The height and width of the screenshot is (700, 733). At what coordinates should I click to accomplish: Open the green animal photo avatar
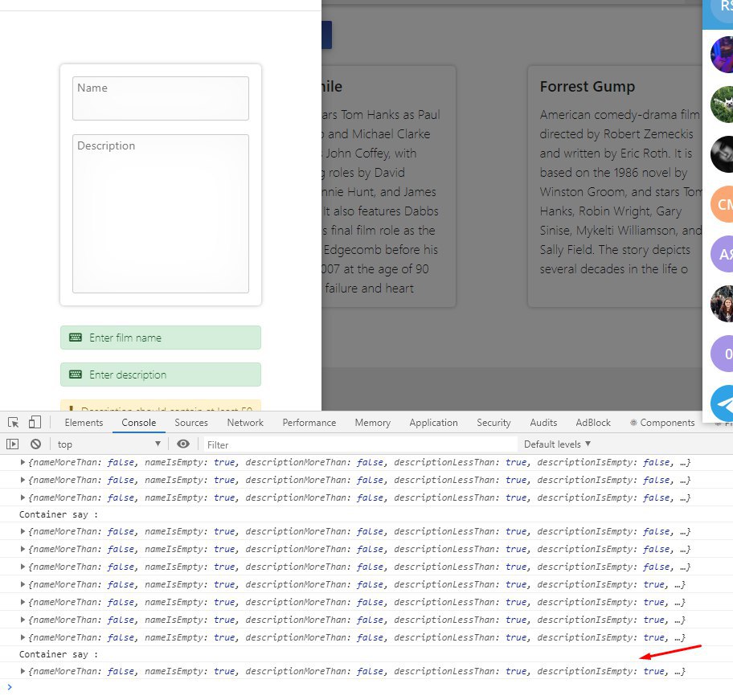pyautogui.click(x=722, y=104)
